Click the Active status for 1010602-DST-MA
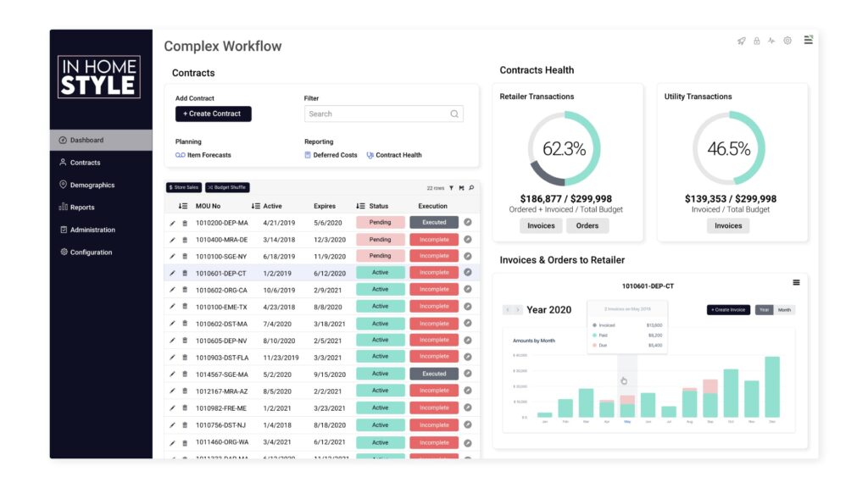This screenshot has width=868, height=488. point(381,324)
